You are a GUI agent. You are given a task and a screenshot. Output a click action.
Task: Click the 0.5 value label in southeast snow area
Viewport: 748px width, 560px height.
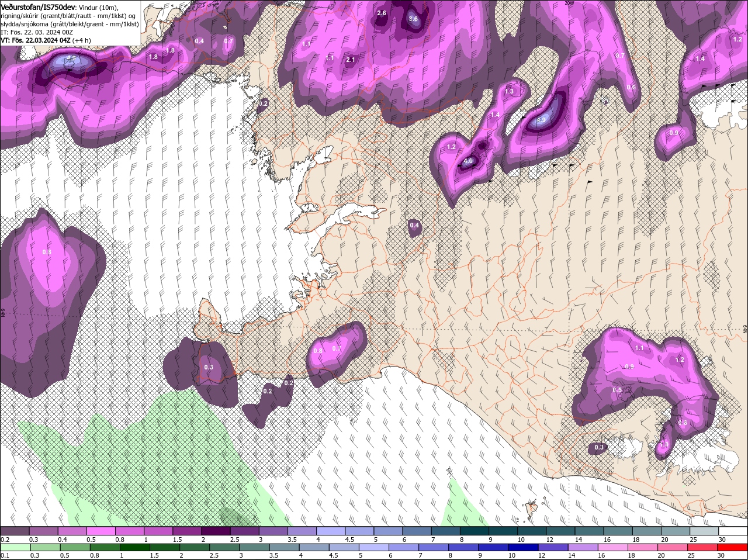click(x=618, y=390)
